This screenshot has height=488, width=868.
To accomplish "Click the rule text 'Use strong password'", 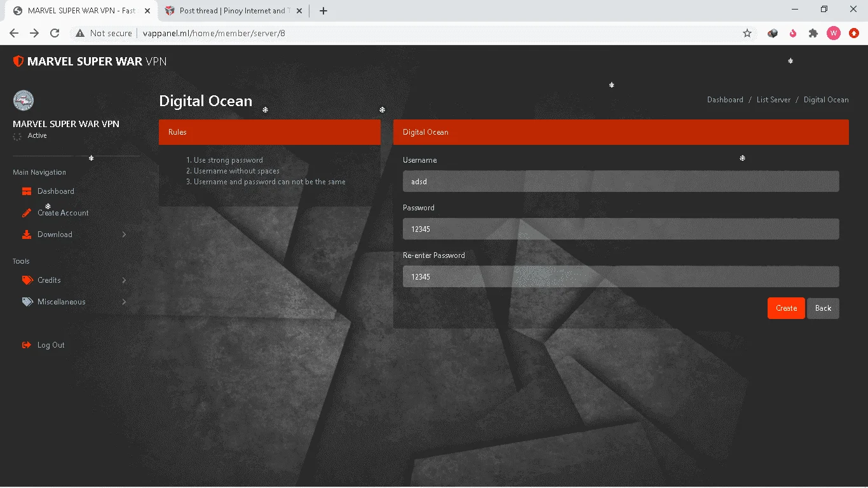I will 228,160.
